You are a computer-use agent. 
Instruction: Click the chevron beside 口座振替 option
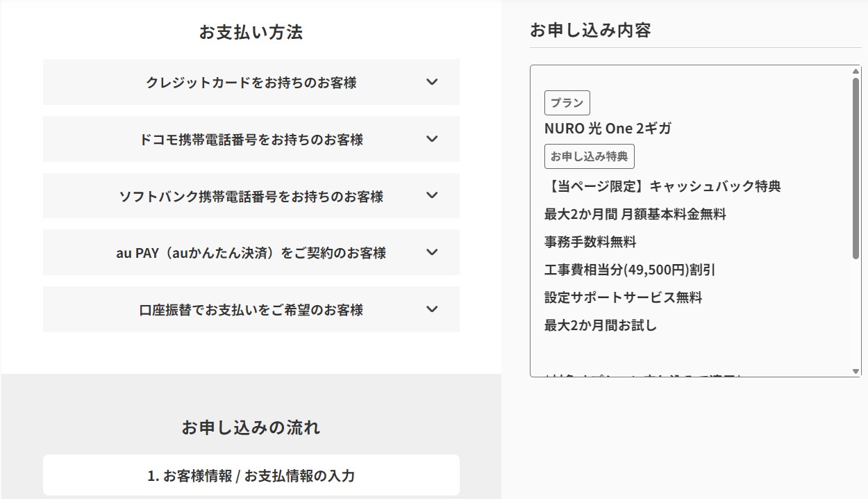(x=431, y=309)
